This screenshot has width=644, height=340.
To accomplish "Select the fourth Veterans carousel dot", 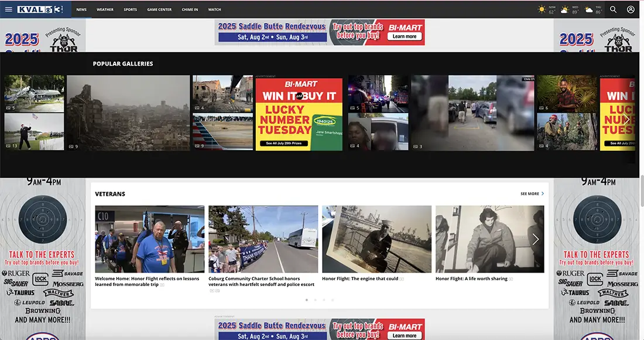I will (333, 300).
